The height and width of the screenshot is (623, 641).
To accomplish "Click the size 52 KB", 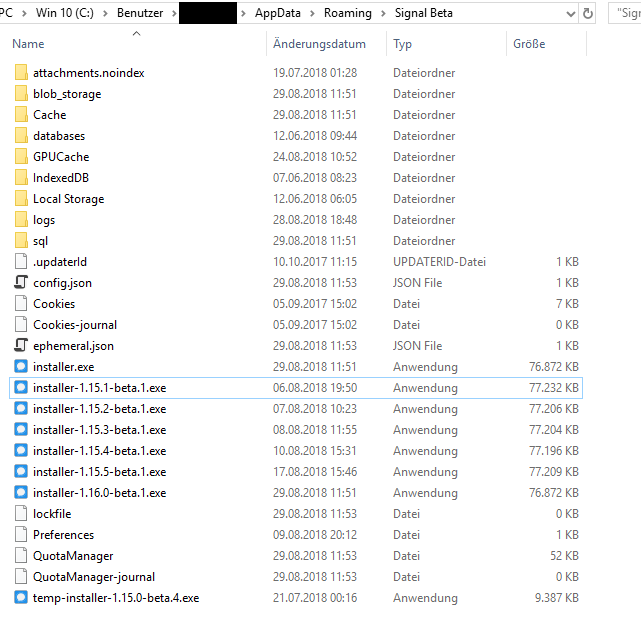I will coord(565,556).
